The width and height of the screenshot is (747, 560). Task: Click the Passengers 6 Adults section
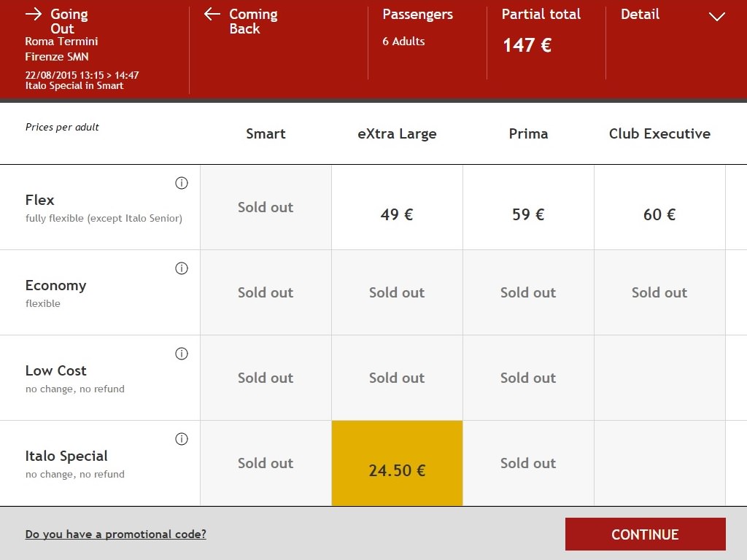coord(417,28)
